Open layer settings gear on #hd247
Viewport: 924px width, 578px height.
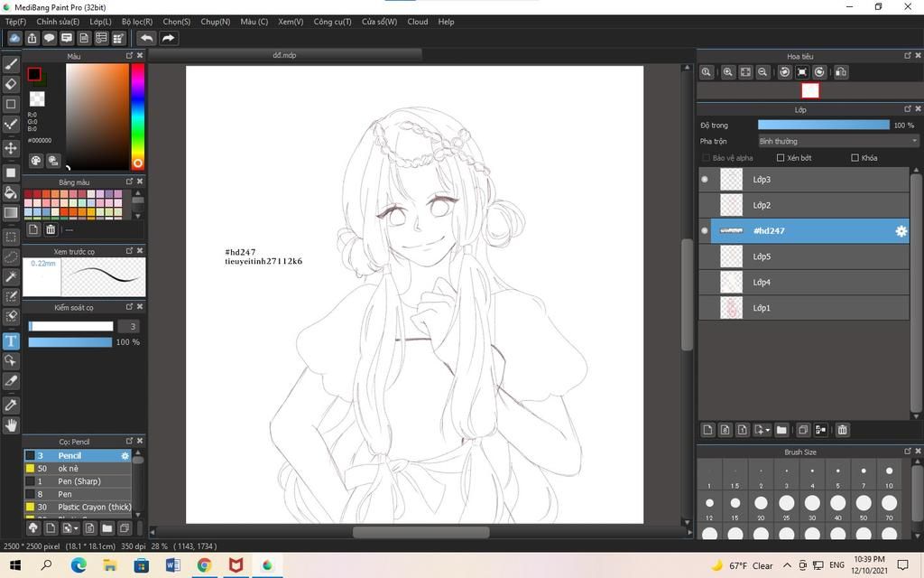(901, 231)
